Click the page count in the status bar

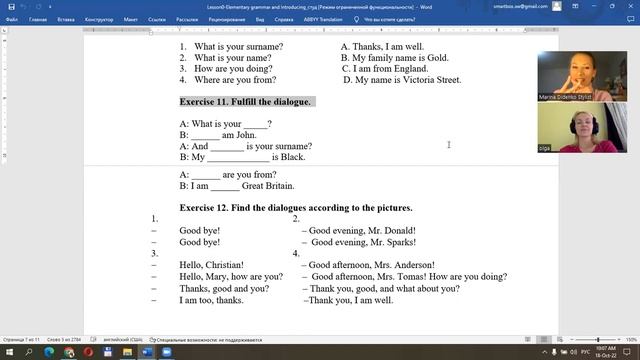pos(21,340)
